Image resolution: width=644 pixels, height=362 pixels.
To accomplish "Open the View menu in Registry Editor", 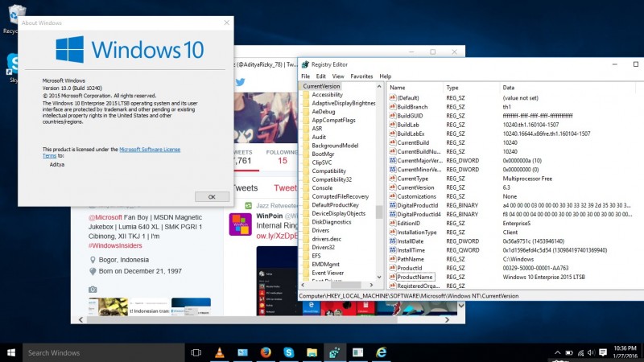I will click(x=338, y=76).
